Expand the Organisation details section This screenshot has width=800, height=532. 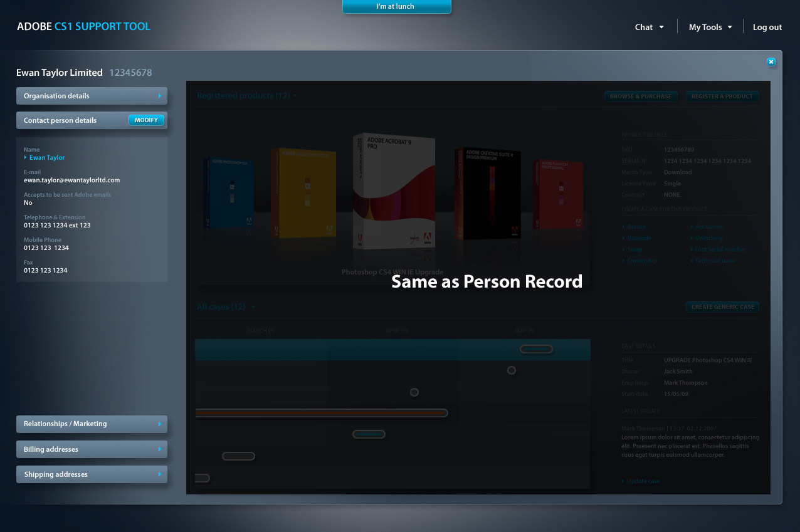tap(92, 96)
